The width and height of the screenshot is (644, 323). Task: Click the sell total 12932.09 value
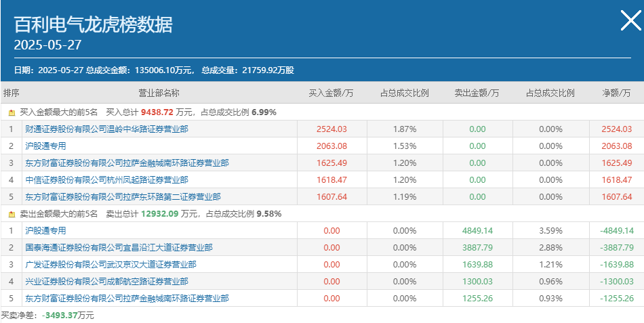tap(160, 214)
